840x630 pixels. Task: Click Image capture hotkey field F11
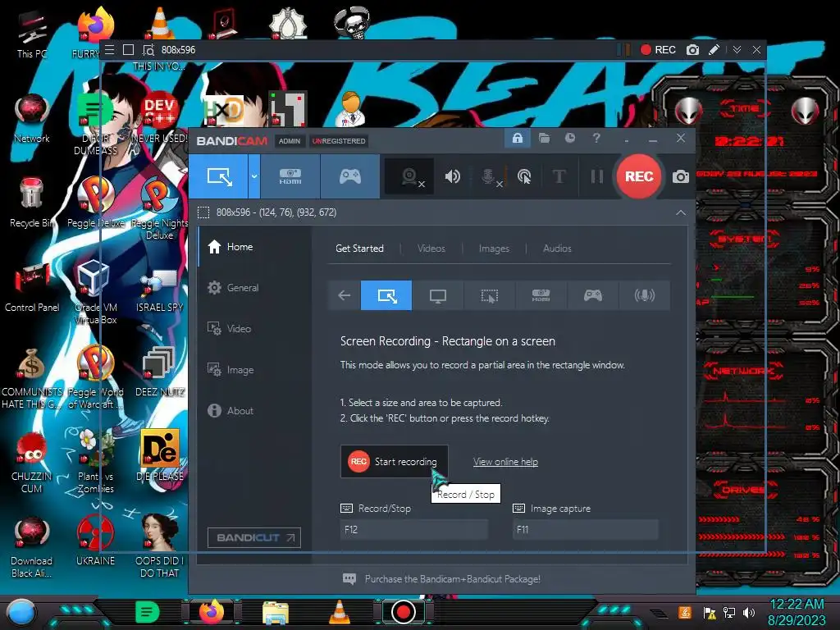point(585,529)
